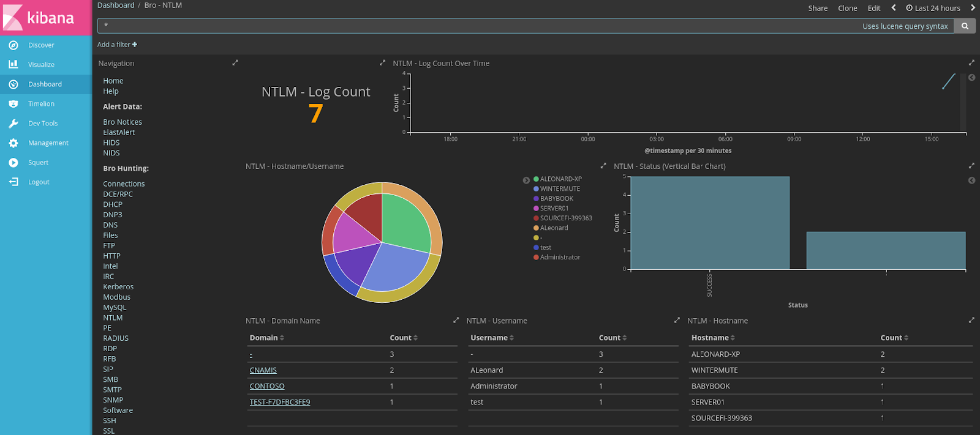Screen dimensions: 980x435
Task: Click the TEST-F7DFBC3FE9 domain link
Action: pos(280,402)
